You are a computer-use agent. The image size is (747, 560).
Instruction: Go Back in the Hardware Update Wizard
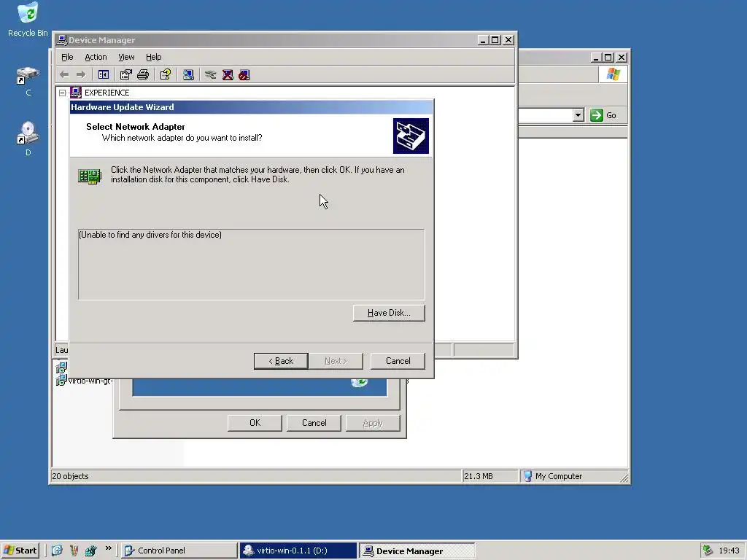(x=281, y=361)
